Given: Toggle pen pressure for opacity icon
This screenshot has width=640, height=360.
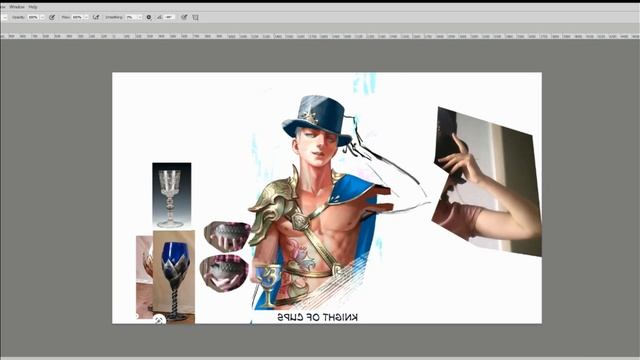Looking at the screenshot, I should coord(52,17).
